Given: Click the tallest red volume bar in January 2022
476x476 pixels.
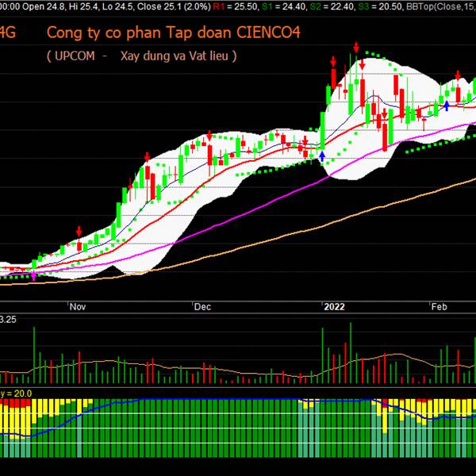Looking at the screenshot, I should click(345, 363).
